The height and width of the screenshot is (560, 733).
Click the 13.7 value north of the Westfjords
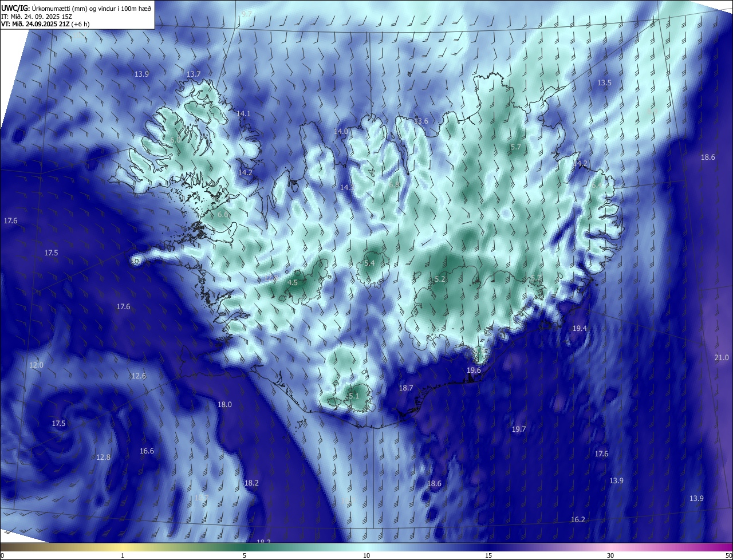click(x=194, y=74)
